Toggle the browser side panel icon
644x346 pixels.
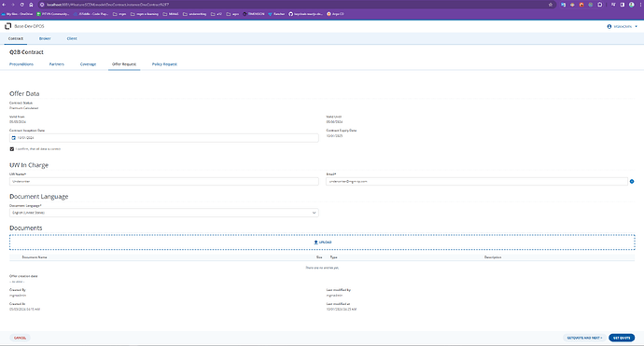(623, 5)
